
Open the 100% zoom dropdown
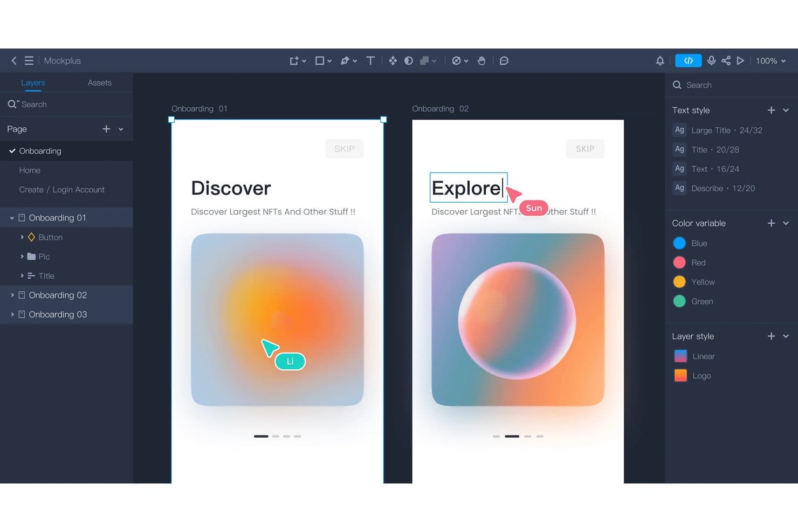point(771,61)
